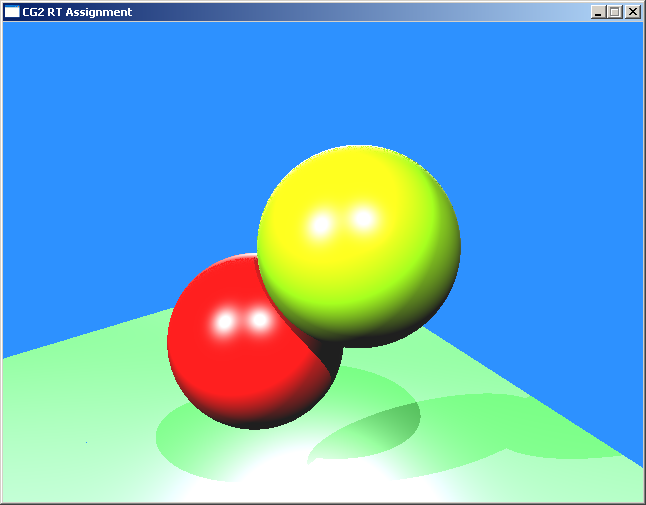Maximize the CG2 RT Assignment window
The height and width of the screenshot is (505, 646).
point(615,12)
